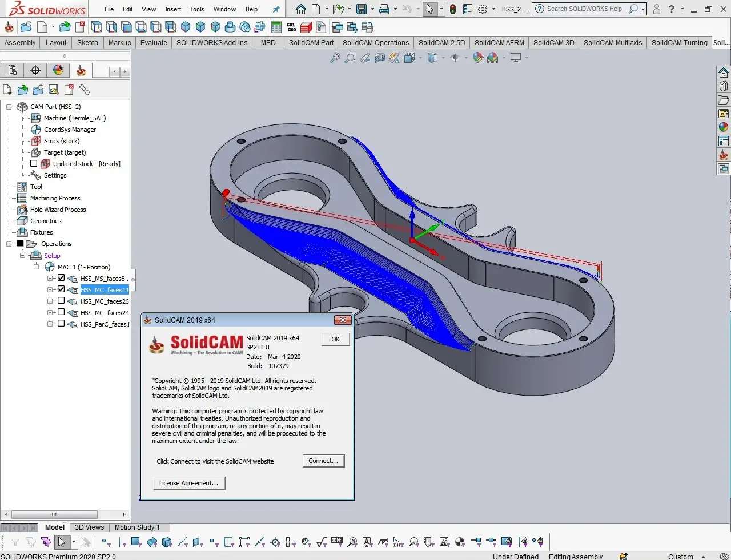Open the FeatureManager design tree tab

(13, 70)
